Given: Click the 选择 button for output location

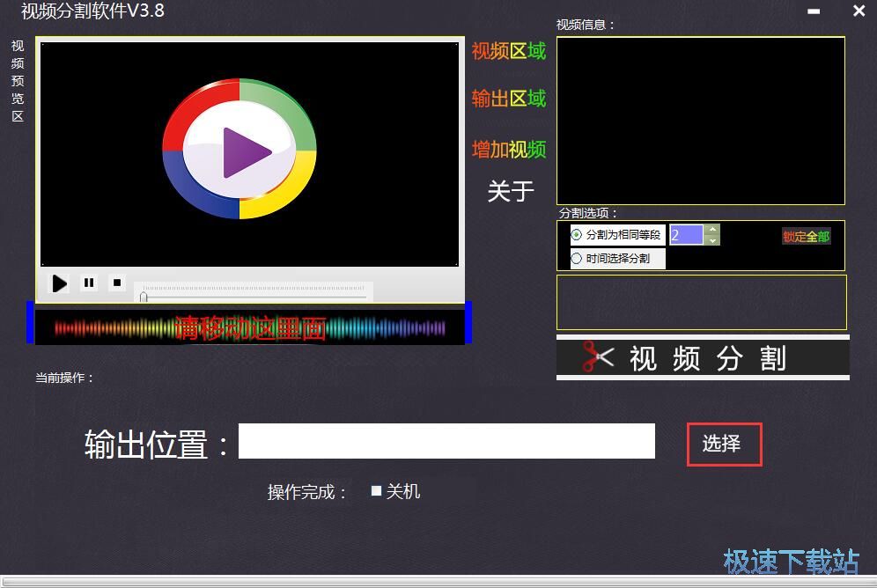Looking at the screenshot, I should 723,445.
